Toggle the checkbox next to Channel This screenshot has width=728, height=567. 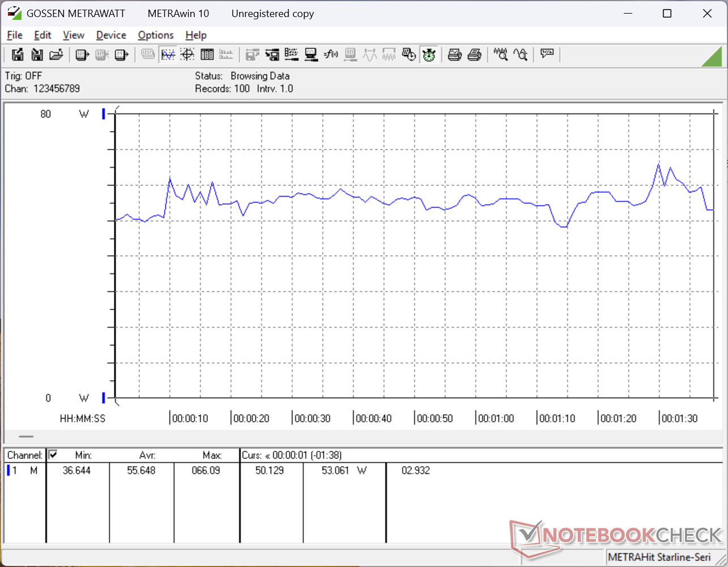[x=53, y=455]
